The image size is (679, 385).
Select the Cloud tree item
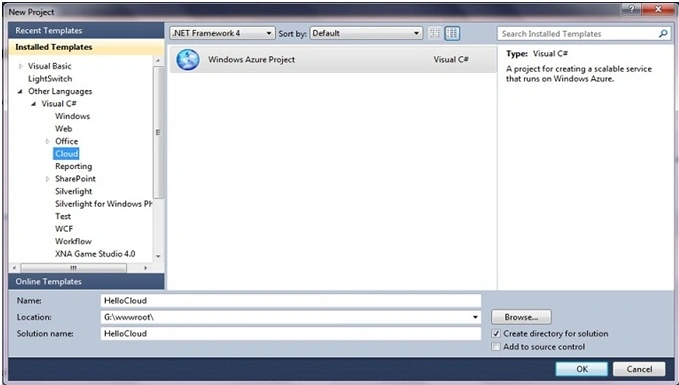point(66,154)
